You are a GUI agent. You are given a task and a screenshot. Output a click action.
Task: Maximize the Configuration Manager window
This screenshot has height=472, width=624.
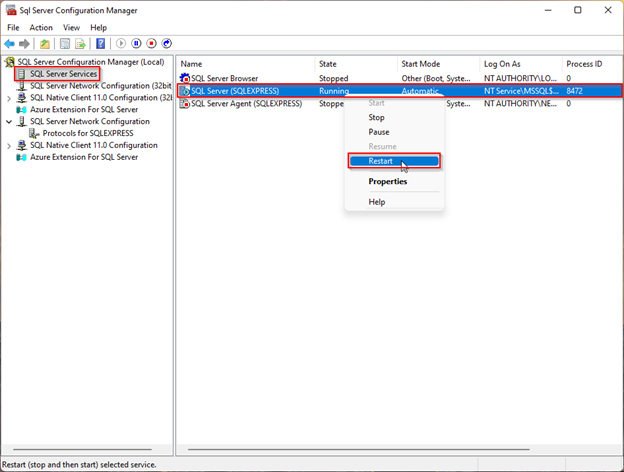578,10
